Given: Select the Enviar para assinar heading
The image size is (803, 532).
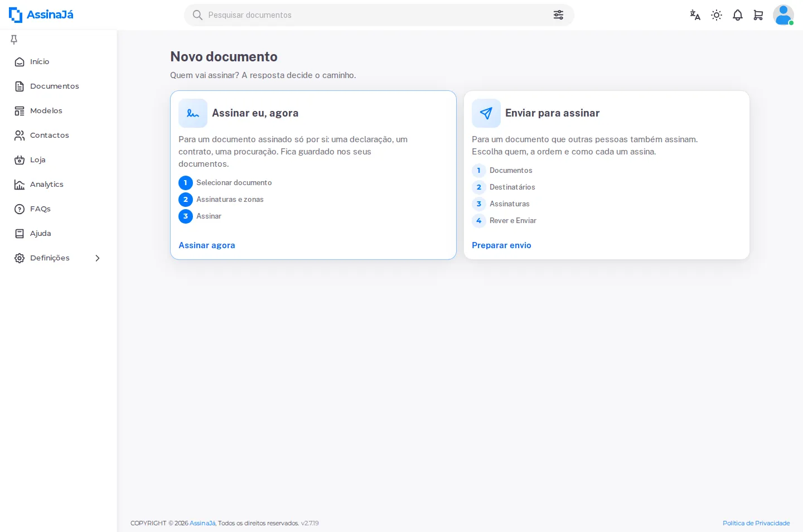Looking at the screenshot, I should 553,113.
